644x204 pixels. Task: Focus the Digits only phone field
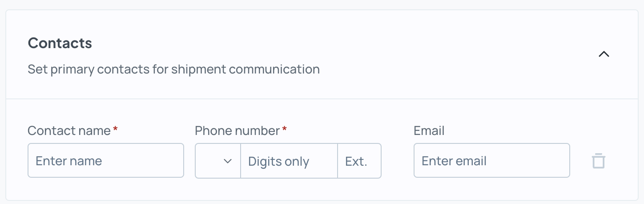(289, 161)
